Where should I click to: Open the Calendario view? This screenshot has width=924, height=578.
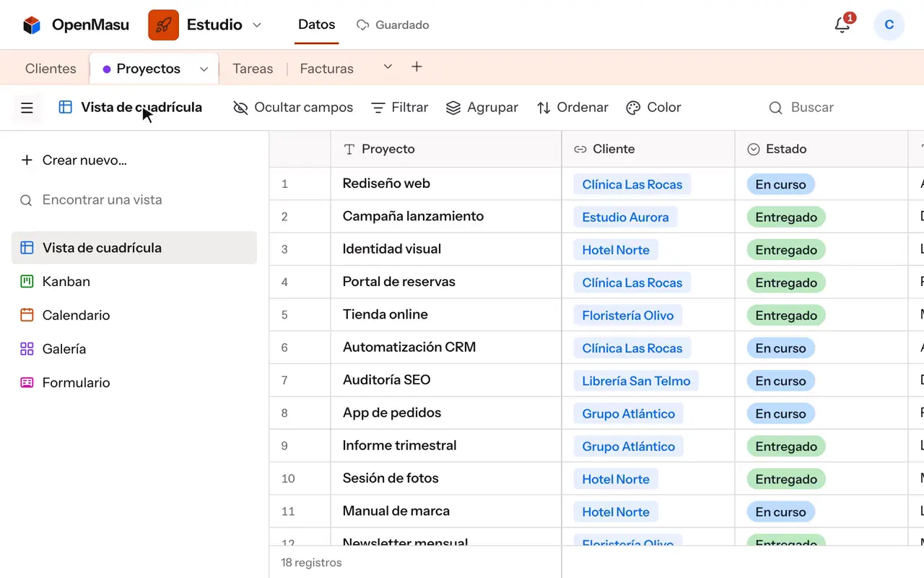click(134, 315)
